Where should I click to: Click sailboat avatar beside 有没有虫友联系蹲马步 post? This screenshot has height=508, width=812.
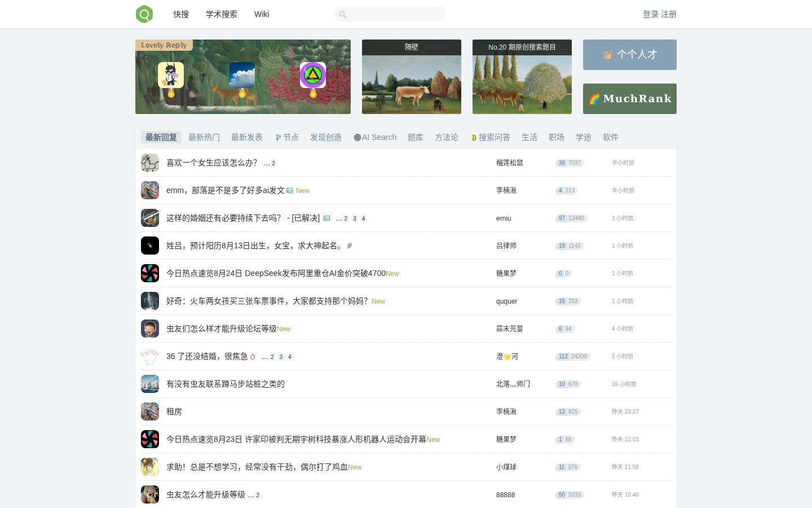point(150,384)
